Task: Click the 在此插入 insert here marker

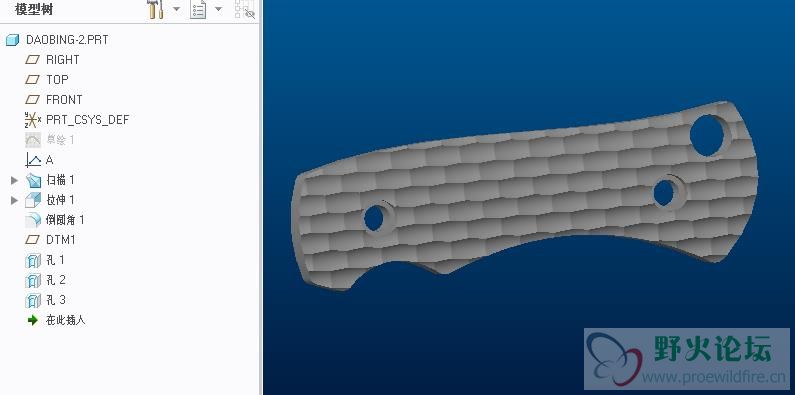Action: 55,320
